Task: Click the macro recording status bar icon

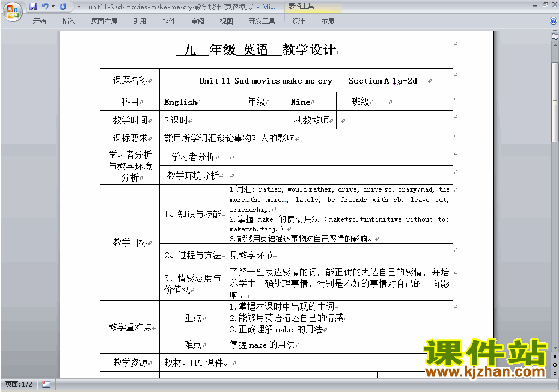Action: (x=46, y=384)
